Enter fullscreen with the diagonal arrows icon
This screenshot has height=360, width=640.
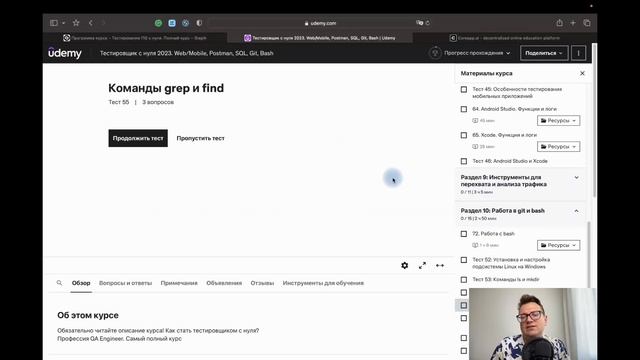[422, 265]
